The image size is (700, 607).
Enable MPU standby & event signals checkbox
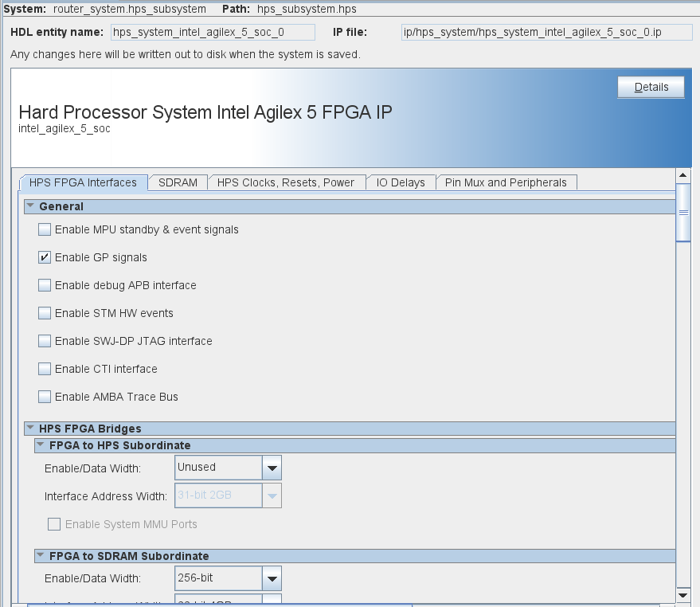click(45, 230)
